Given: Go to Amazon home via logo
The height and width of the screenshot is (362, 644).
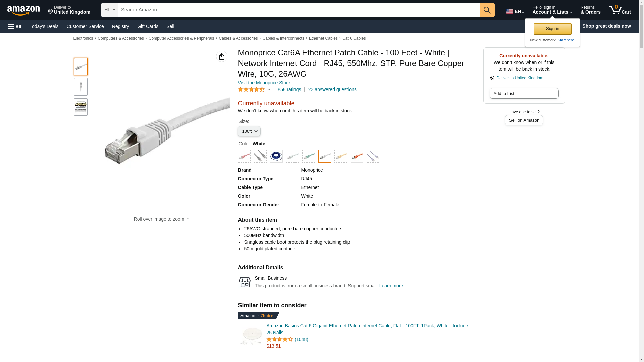Looking at the screenshot, I should tap(23, 10).
